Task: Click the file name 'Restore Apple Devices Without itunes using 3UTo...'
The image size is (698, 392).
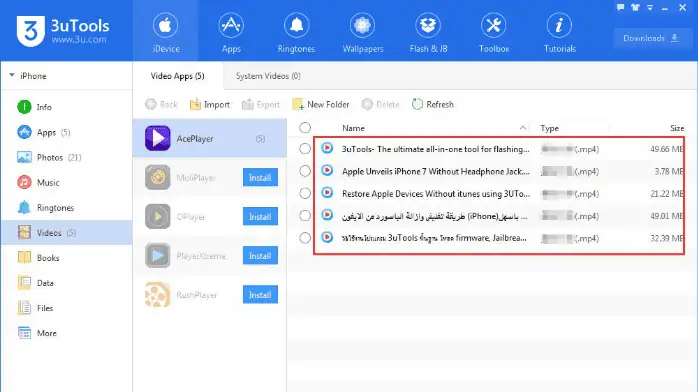Action: (x=436, y=194)
